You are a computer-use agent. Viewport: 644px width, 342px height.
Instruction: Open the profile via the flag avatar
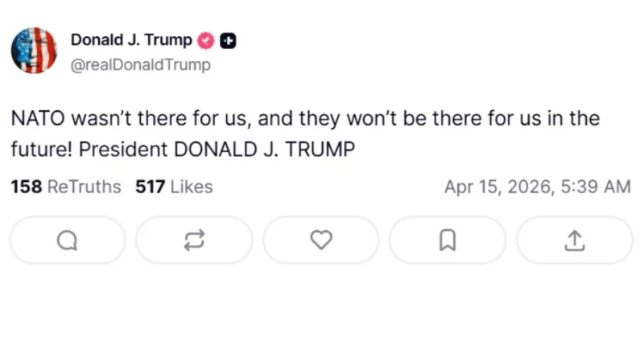click(34, 50)
